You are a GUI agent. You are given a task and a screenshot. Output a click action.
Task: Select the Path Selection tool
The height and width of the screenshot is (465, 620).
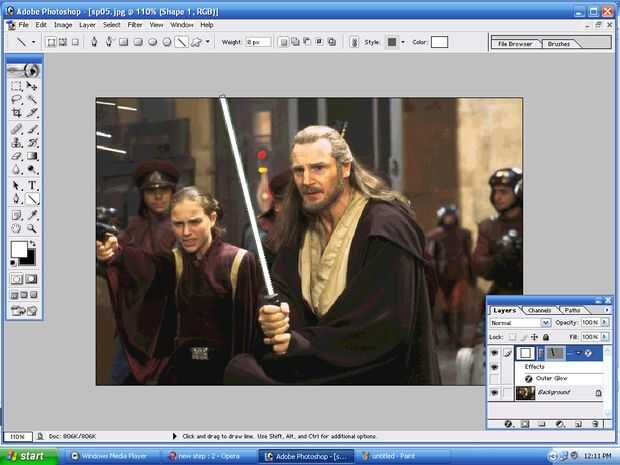[16, 185]
